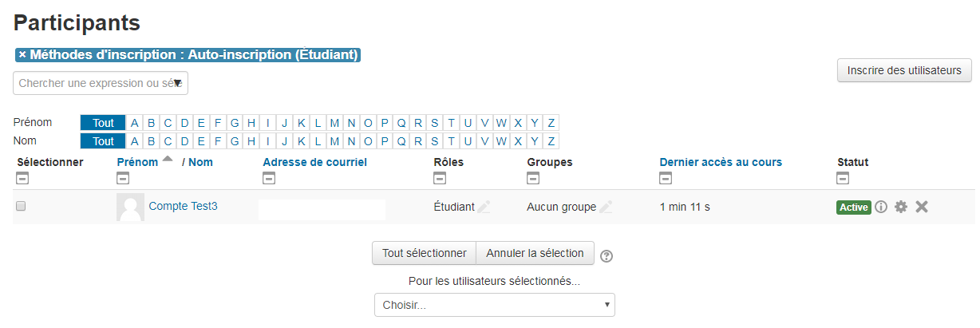
Task: Remove the Auto-inscription filter tag
Action: tap(22, 55)
